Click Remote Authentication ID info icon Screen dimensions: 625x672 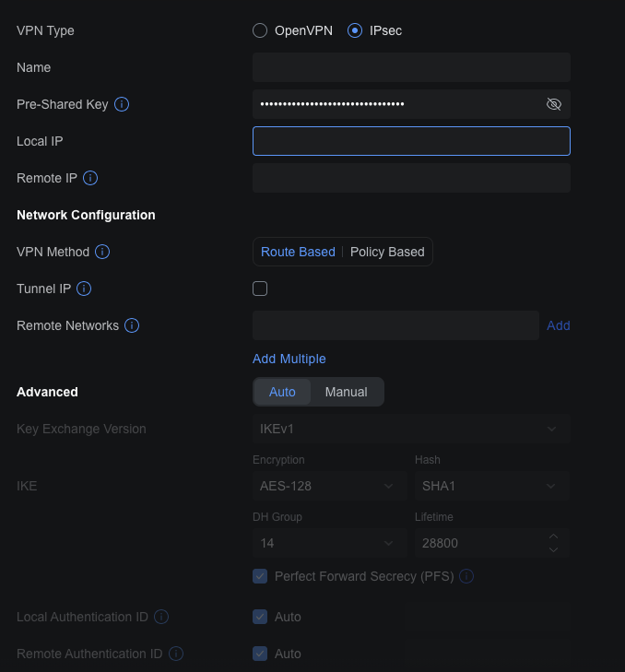tap(175, 654)
